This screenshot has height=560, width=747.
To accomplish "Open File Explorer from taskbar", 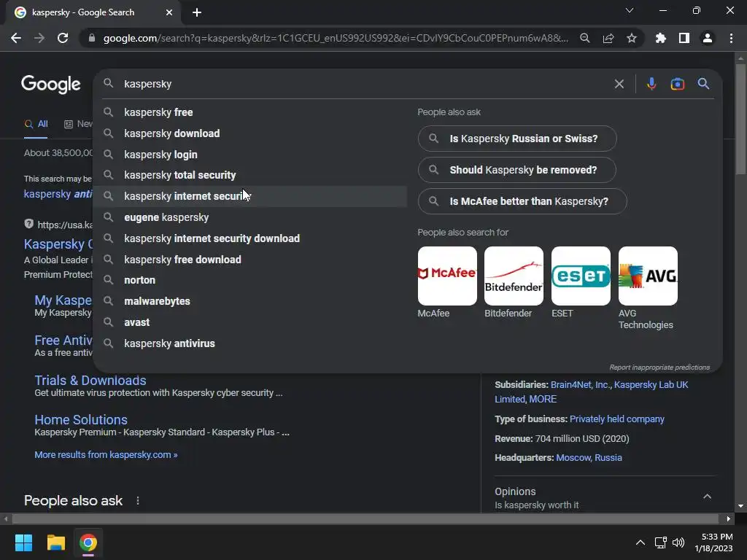I will click(55, 542).
